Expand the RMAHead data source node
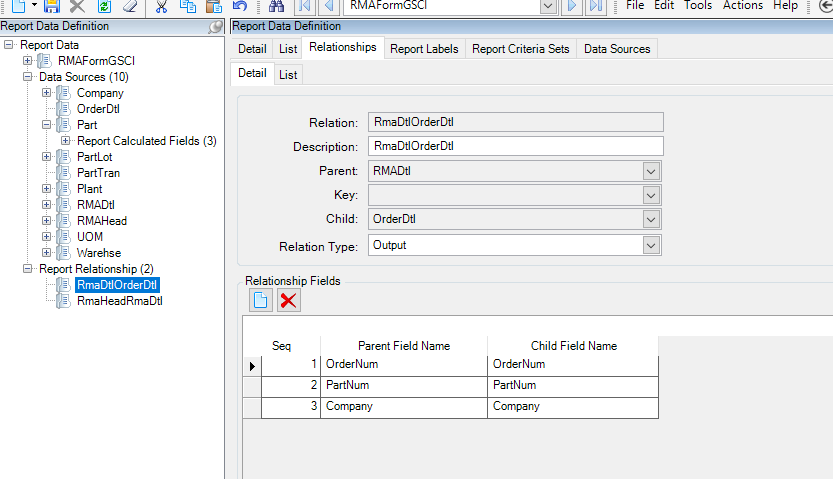This screenshot has height=479, width=833. click(x=46, y=221)
